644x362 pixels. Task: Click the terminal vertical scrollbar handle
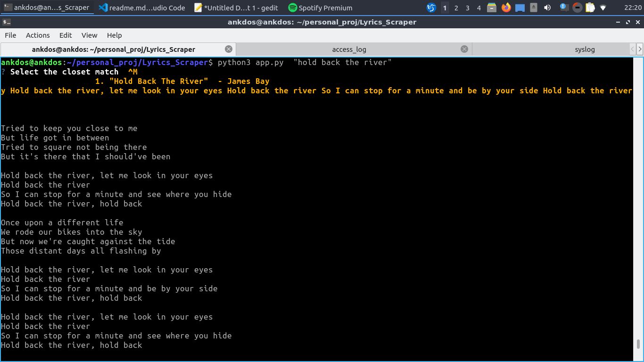tap(638, 344)
